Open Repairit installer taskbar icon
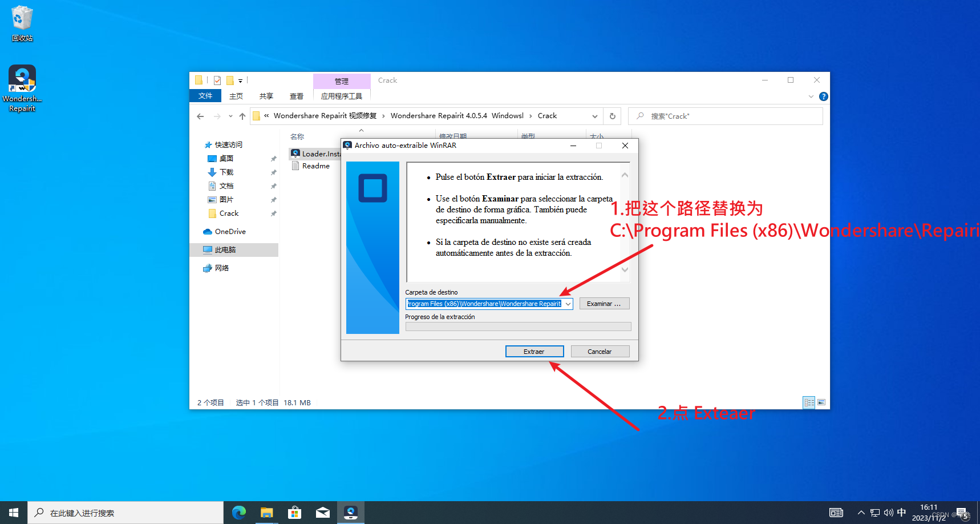Image resolution: width=980 pixels, height=524 pixels. click(350, 513)
